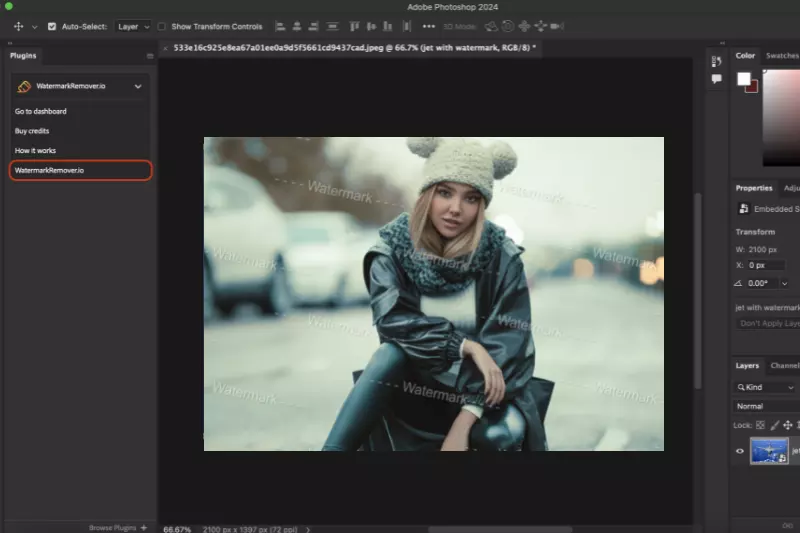Image resolution: width=800 pixels, height=533 pixels.
Task: Click the Align right edges icon
Action: (x=313, y=27)
